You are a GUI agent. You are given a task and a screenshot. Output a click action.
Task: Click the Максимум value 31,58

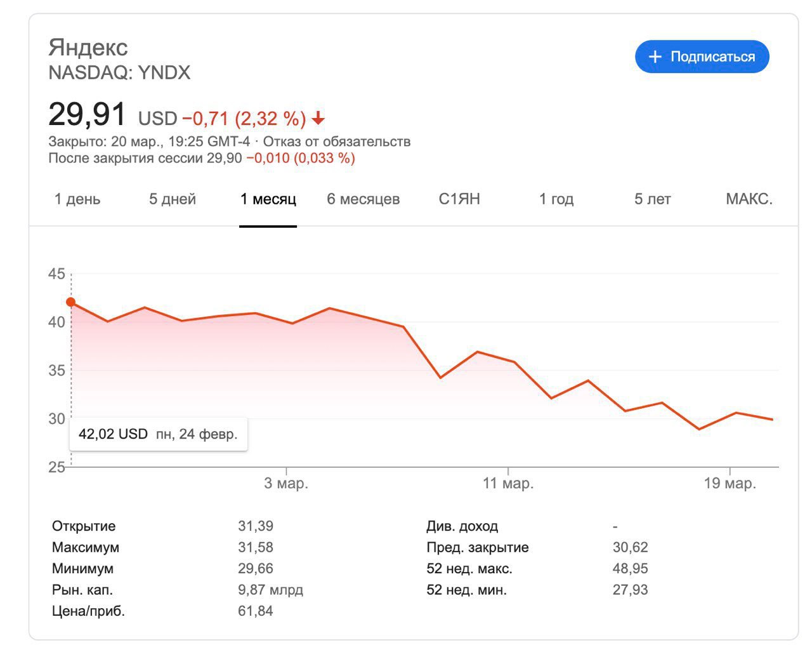[256, 547]
